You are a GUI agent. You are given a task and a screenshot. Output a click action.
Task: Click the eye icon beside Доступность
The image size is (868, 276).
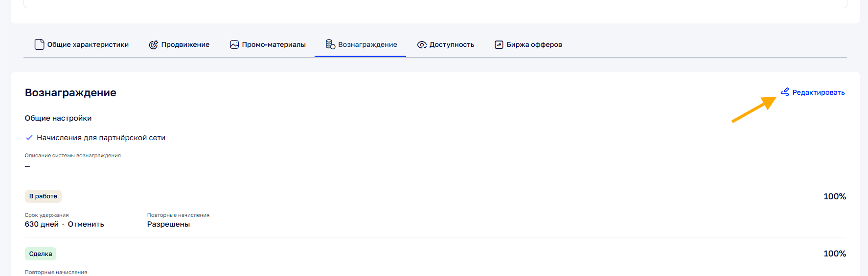click(x=422, y=44)
